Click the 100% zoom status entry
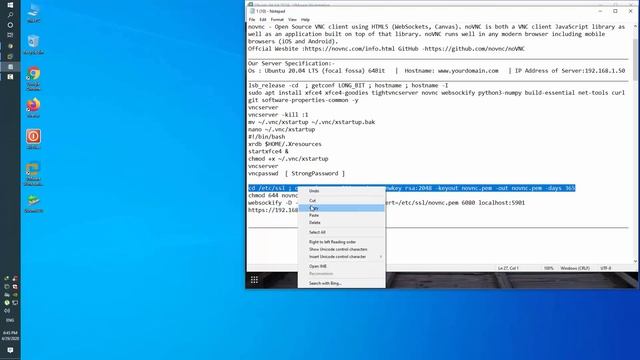Viewport: 640px width, 360px height. (x=549, y=268)
